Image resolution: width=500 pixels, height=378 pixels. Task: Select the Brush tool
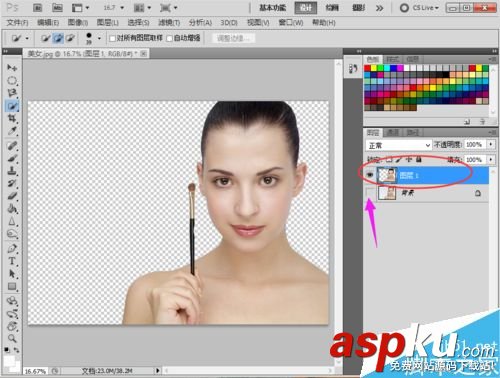(x=12, y=158)
